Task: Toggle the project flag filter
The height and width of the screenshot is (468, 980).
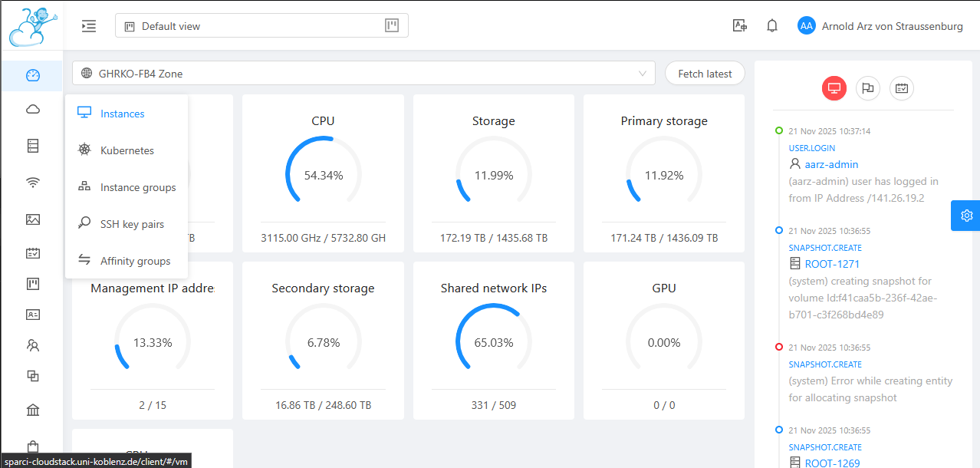Action: point(867,87)
